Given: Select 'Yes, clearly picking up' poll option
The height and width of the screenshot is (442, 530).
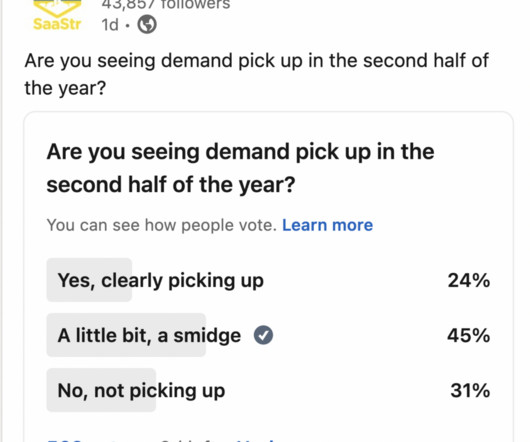Looking at the screenshot, I should pos(161,280).
